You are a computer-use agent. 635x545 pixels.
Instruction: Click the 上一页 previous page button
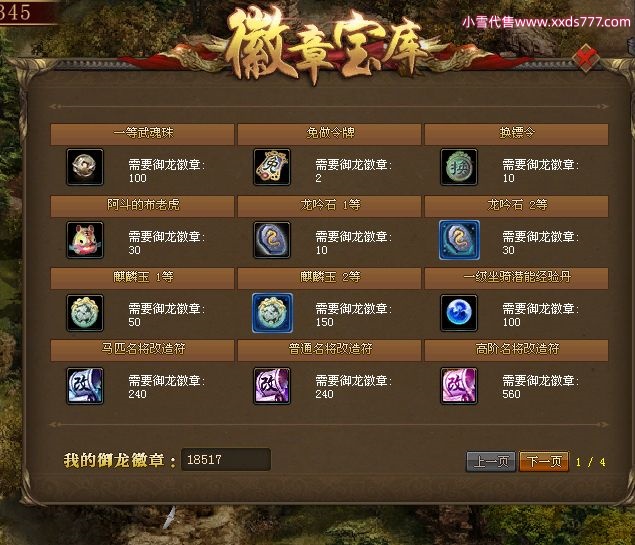(x=491, y=461)
